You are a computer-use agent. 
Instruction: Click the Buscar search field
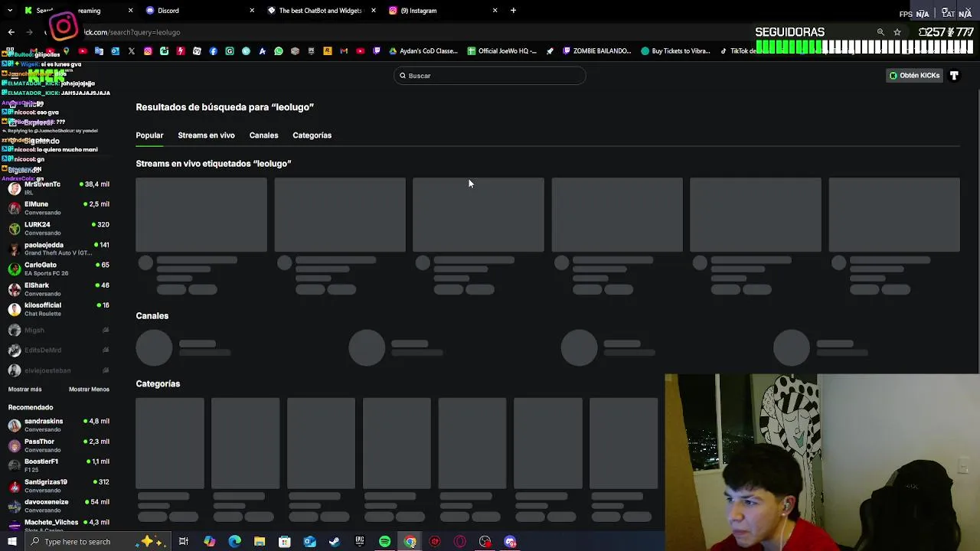pyautogui.click(x=490, y=76)
